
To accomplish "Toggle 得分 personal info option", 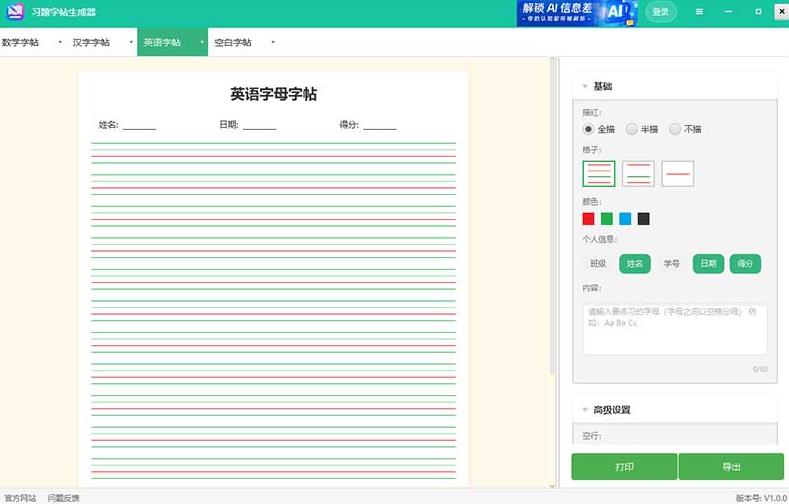I will [x=745, y=264].
